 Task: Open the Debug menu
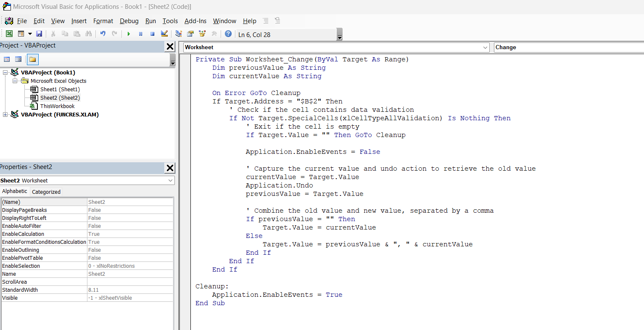click(x=129, y=21)
